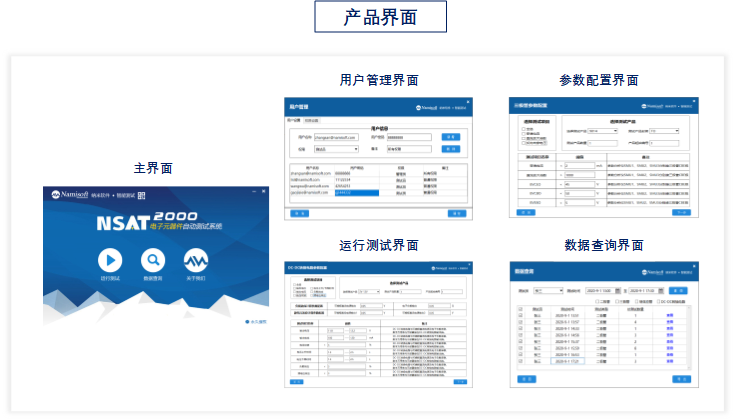
Task: Open the product model dropdown in parameter config
Action: point(603,131)
